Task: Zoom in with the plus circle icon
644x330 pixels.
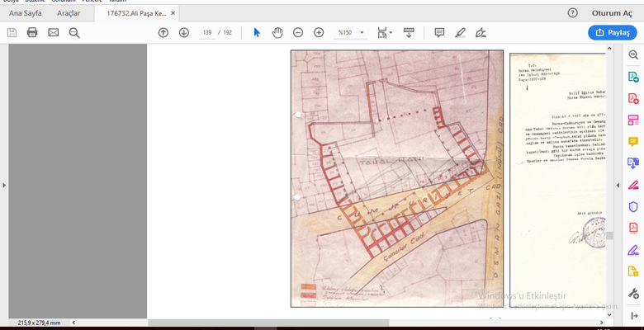Action: click(x=319, y=32)
